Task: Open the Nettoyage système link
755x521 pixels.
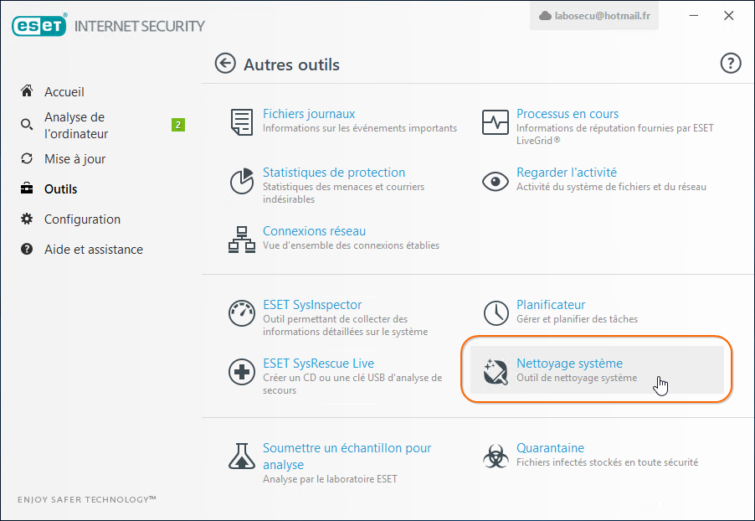Action: coord(569,364)
